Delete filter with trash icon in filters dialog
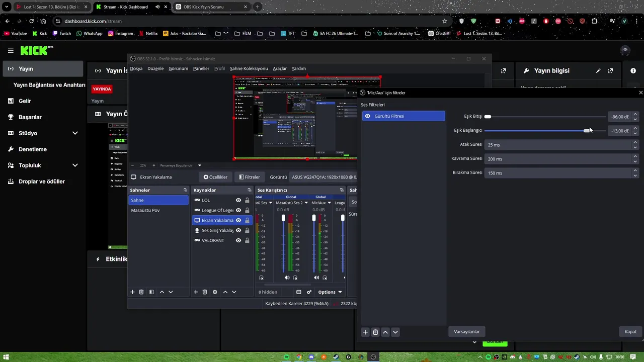The image size is (644, 362). pos(375,332)
